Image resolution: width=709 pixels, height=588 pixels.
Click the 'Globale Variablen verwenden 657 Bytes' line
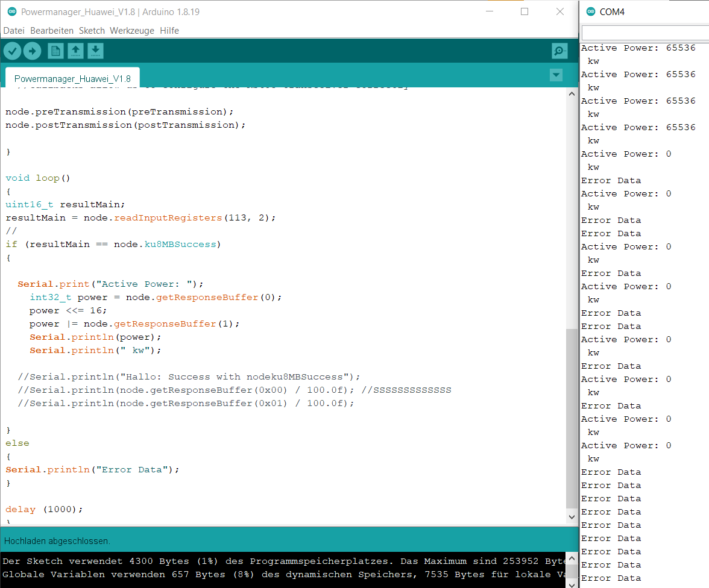(x=284, y=574)
